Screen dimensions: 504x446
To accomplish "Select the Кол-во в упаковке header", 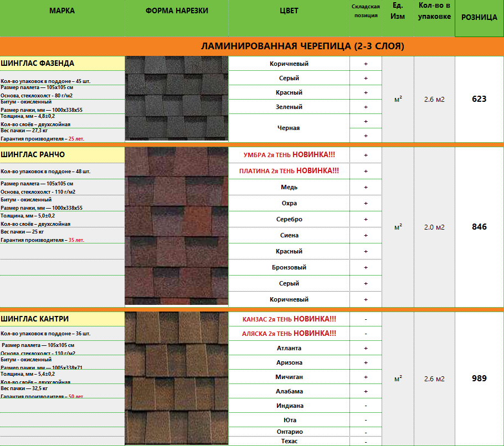I will pyautogui.click(x=434, y=11).
